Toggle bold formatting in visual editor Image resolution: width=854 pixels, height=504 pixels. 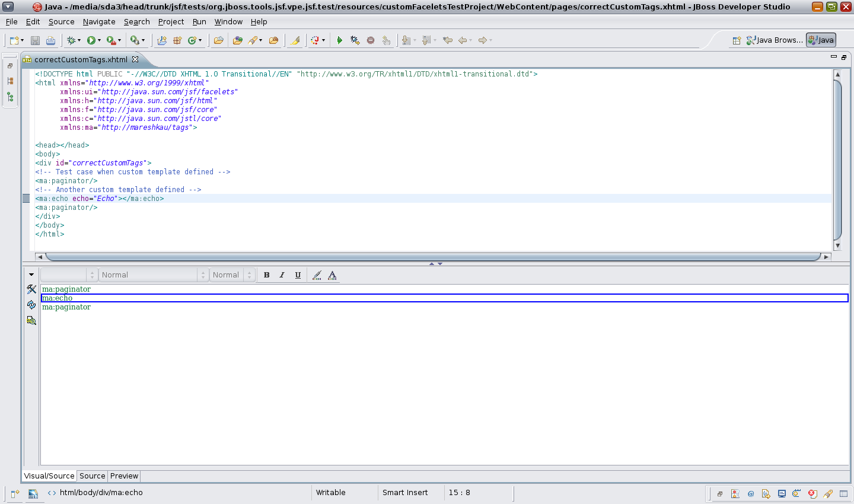(x=267, y=275)
